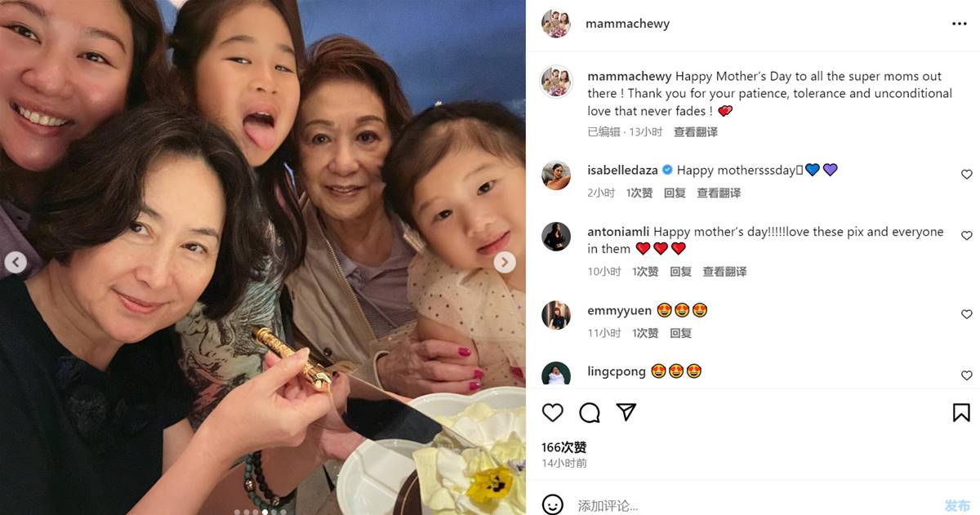Show translation of antoniamli's comment
The width and height of the screenshot is (980, 515).
[724, 271]
